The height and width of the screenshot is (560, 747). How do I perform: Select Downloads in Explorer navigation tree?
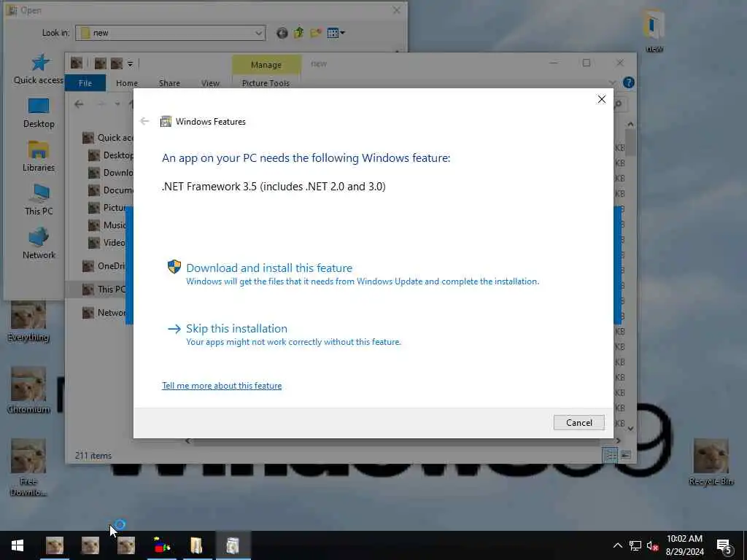pos(111,172)
